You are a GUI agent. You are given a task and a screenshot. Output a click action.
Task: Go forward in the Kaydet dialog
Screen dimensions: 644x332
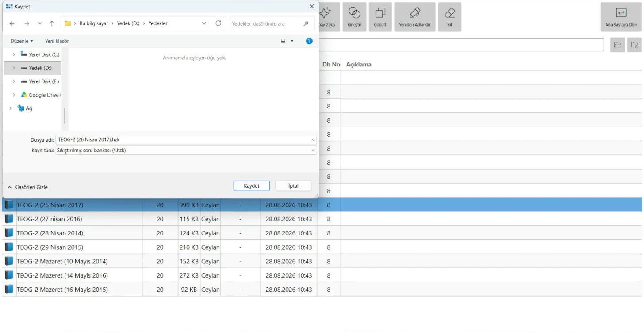click(27, 23)
